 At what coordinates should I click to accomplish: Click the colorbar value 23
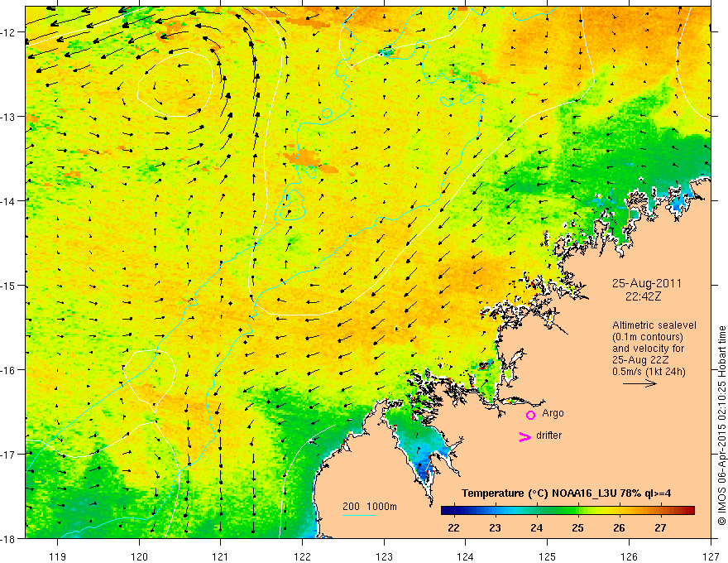pyautogui.click(x=495, y=527)
